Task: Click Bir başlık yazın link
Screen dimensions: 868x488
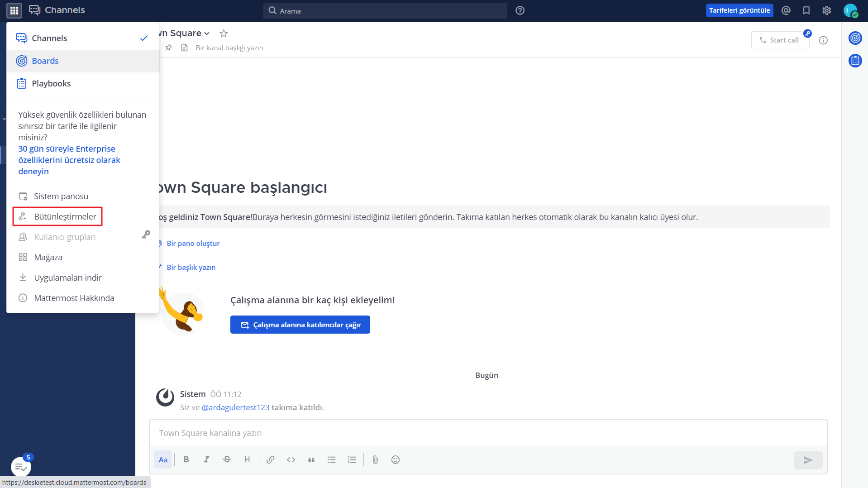Action: tap(191, 267)
